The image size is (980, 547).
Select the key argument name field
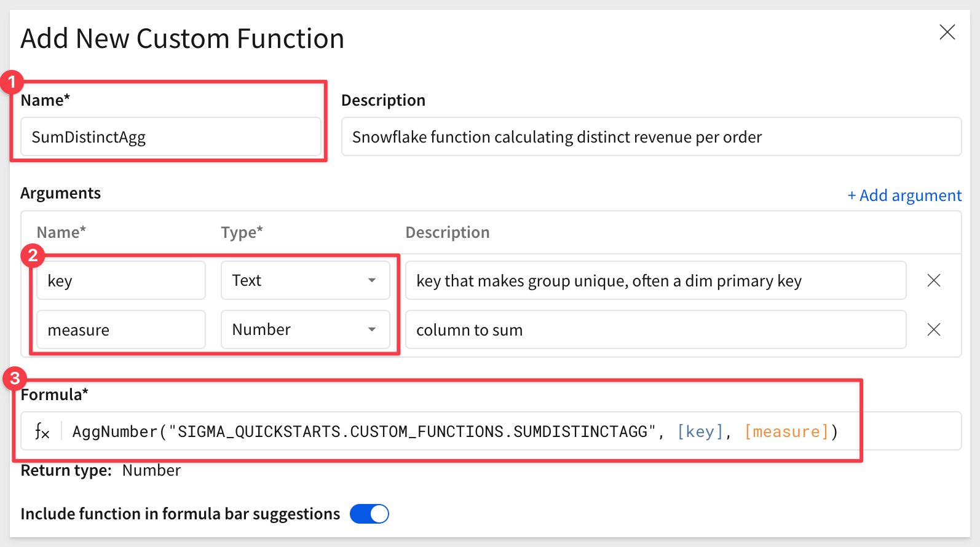click(121, 281)
